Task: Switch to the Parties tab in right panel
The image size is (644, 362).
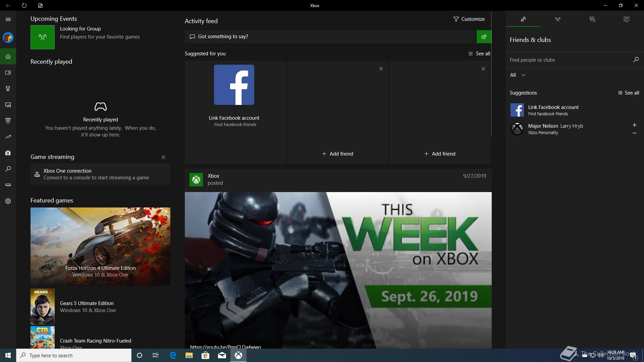Action: (x=558, y=19)
